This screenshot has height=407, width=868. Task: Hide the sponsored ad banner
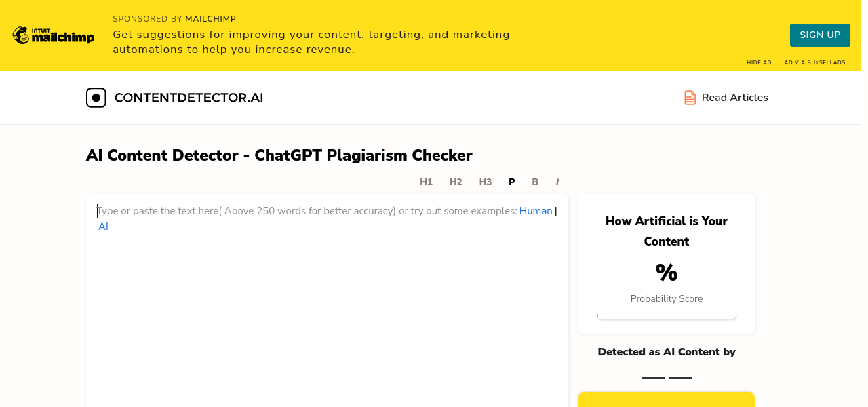click(x=759, y=62)
